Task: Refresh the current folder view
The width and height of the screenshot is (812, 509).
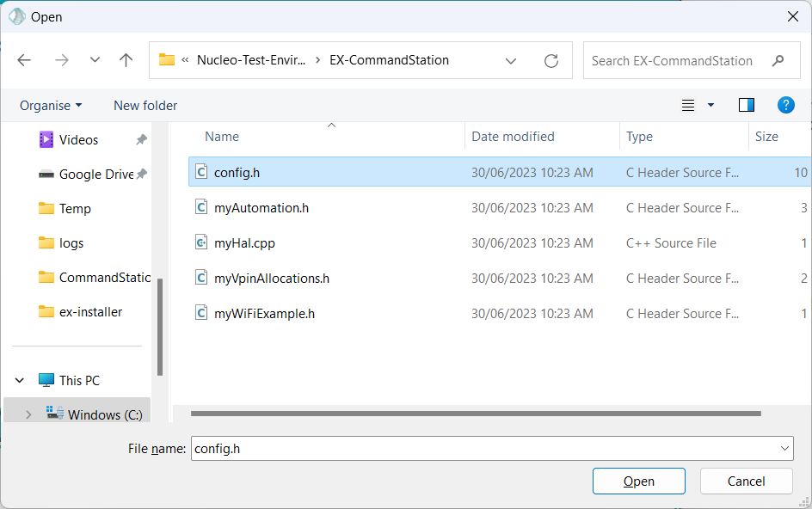Action: [551, 61]
